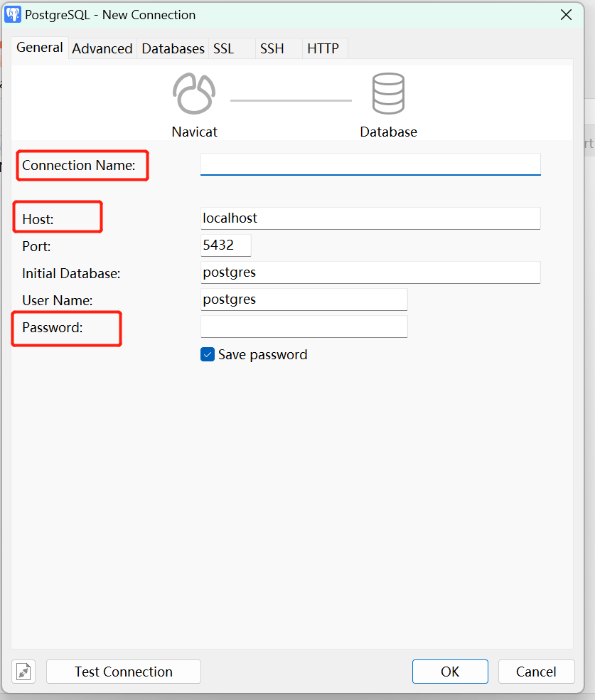
Task: Click into the Initial Database field
Action: click(370, 272)
